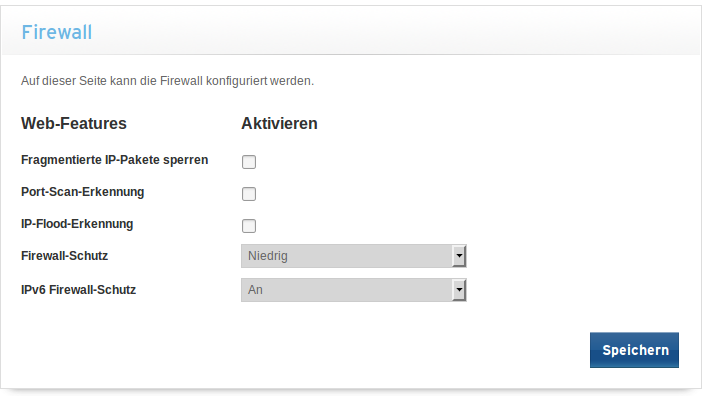This screenshot has height=396, width=706.
Task: Toggle the IP-Flood-Erkennung checkbox
Action: (x=249, y=226)
